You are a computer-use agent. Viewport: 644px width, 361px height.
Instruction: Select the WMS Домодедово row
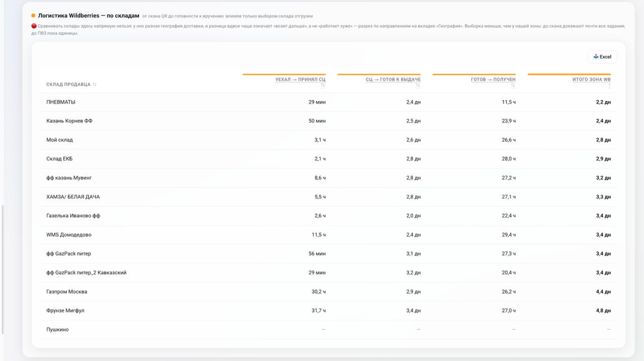coord(329,235)
